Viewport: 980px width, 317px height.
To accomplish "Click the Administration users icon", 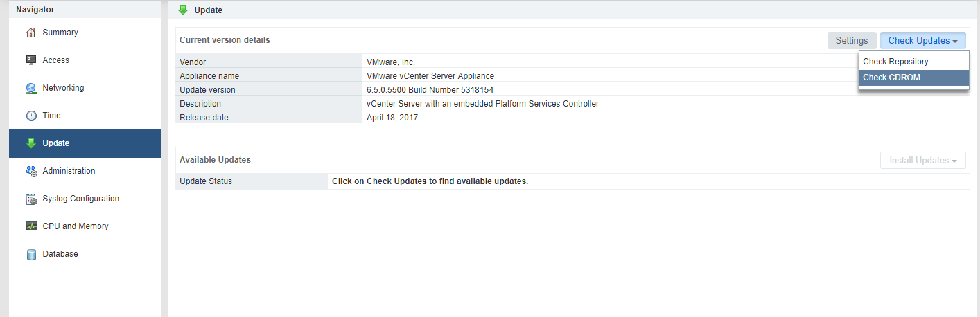I will point(30,171).
